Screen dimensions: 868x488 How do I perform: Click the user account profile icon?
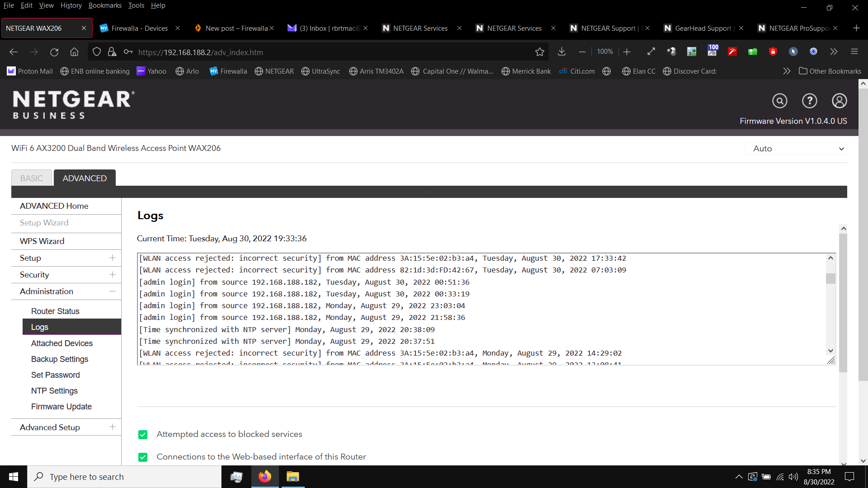point(839,101)
